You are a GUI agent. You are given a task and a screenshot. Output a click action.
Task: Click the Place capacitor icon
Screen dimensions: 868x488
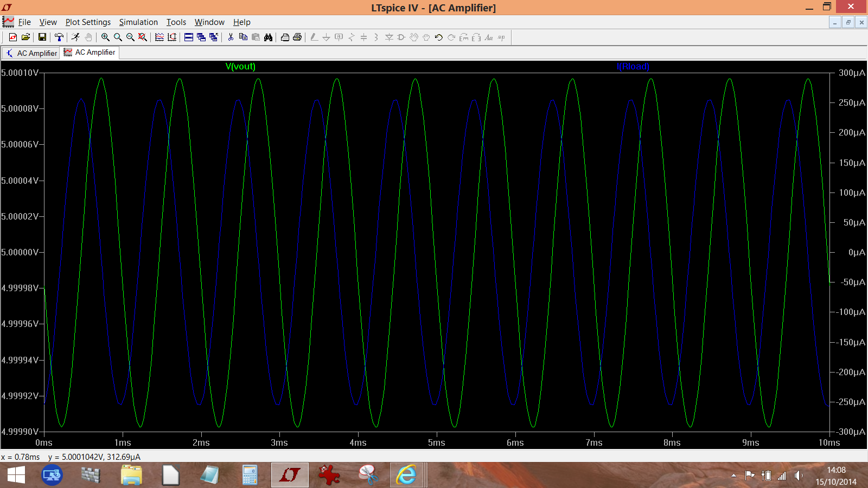[363, 37]
